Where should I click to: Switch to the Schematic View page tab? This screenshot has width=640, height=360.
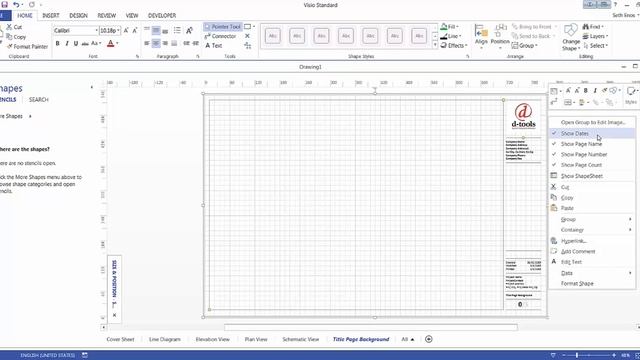point(301,339)
